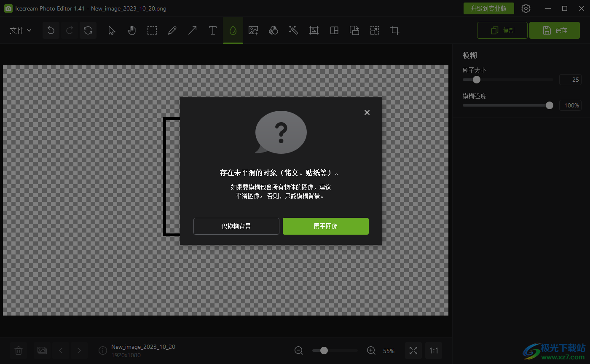Click the green 保存 save button
This screenshot has height=364, width=590.
click(555, 30)
